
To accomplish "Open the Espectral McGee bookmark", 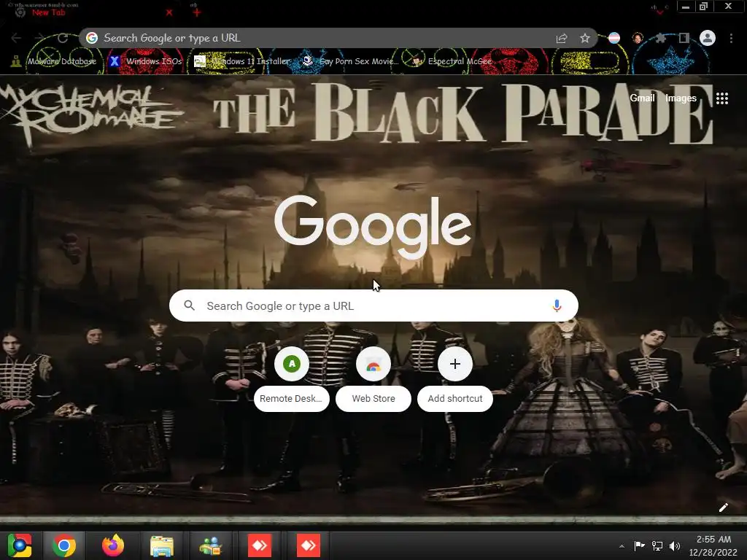I will pos(452,61).
